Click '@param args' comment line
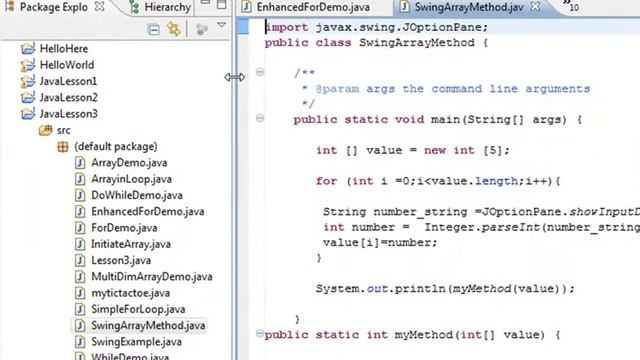This screenshot has height=360, width=640. pos(446,89)
